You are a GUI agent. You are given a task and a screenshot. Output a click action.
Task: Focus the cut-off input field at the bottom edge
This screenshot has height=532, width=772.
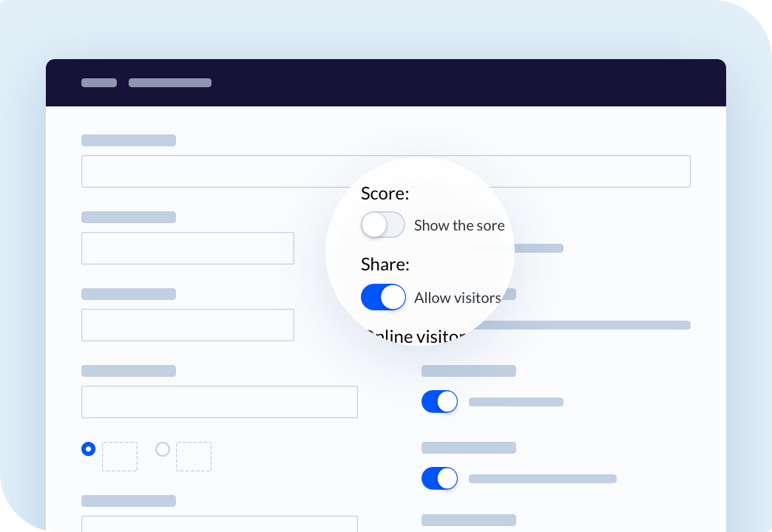[220, 524]
